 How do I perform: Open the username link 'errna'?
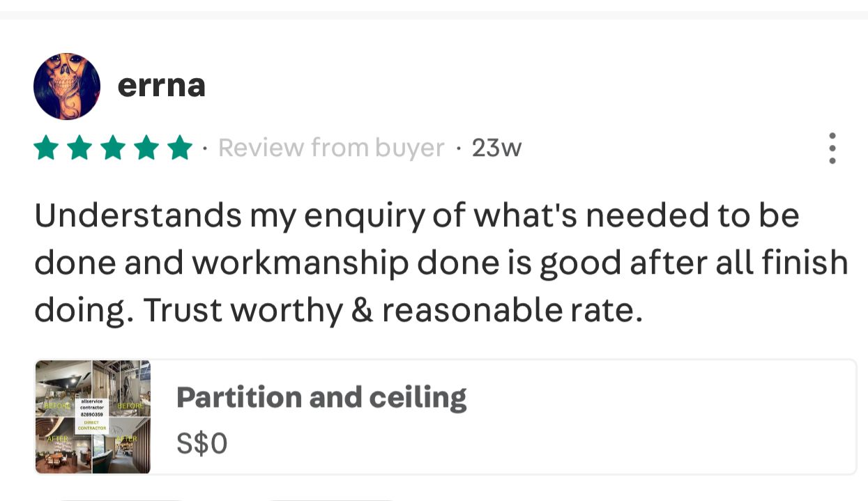(162, 85)
